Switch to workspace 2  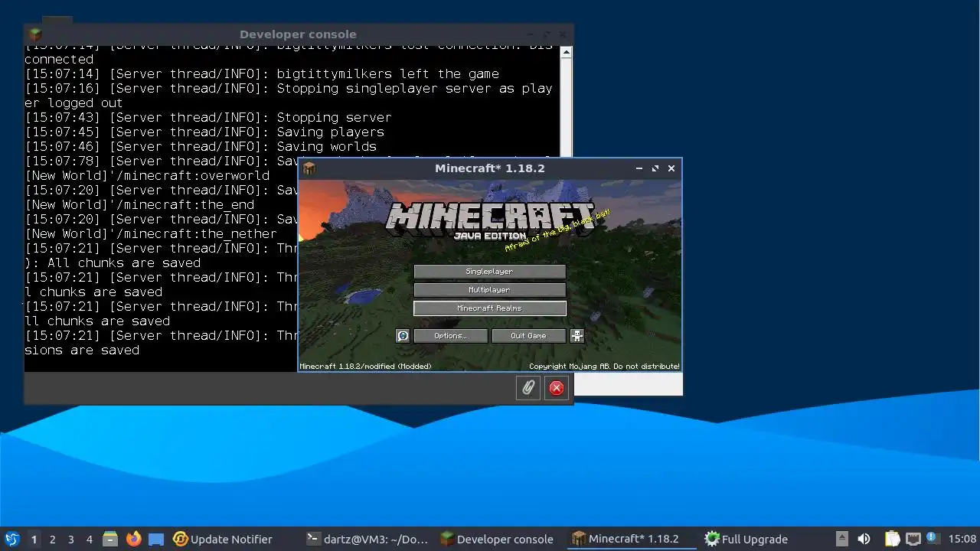(x=53, y=539)
